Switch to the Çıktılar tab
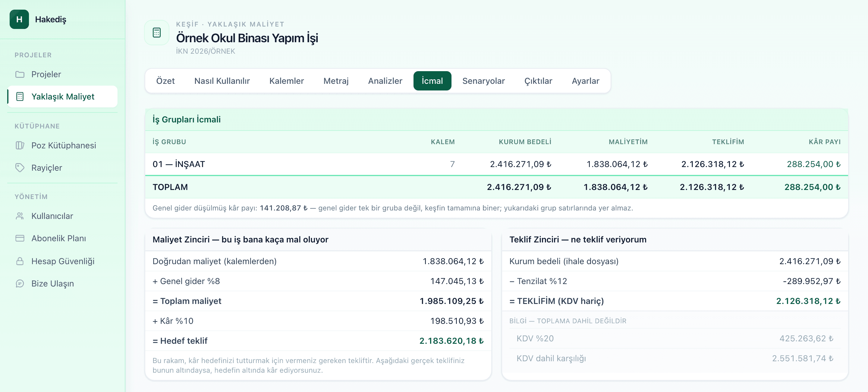868x392 pixels. click(538, 81)
